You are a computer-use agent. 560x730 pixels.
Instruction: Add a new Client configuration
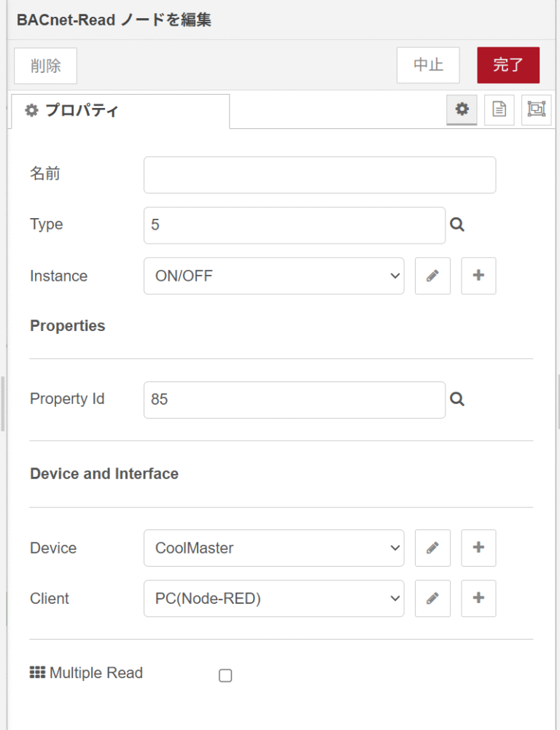tap(478, 598)
